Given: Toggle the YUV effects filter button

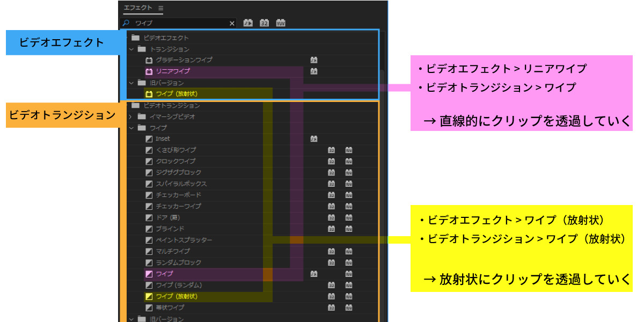Looking at the screenshot, I should pyautogui.click(x=281, y=23).
